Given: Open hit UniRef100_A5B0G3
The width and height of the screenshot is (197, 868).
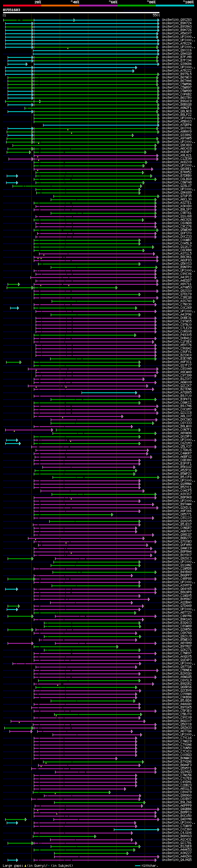Looking at the screenshot, I should pyautogui.click(x=177, y=122).
